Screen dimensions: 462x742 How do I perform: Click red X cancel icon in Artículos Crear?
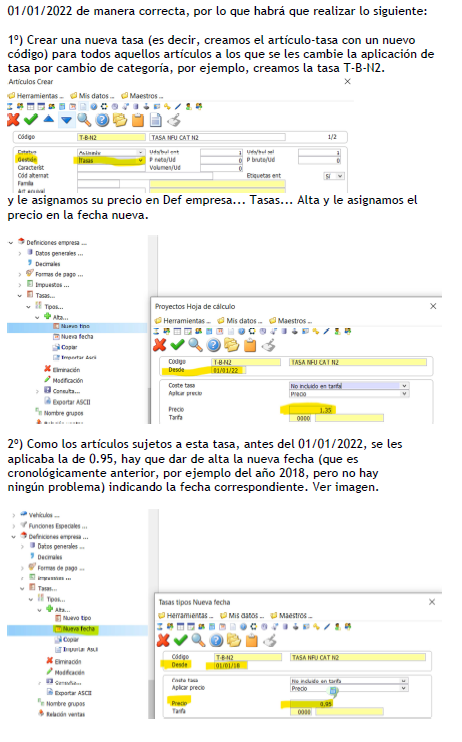click(13, 120)
